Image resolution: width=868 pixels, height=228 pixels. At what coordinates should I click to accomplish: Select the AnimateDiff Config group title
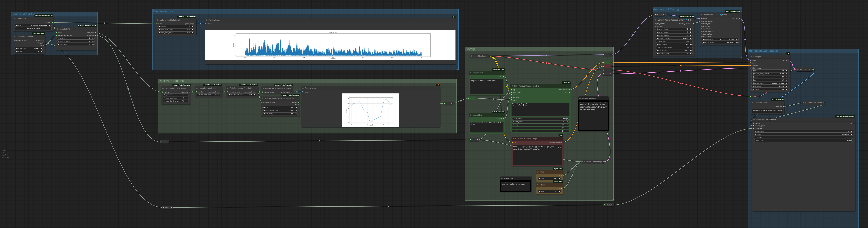coord(666,9)
